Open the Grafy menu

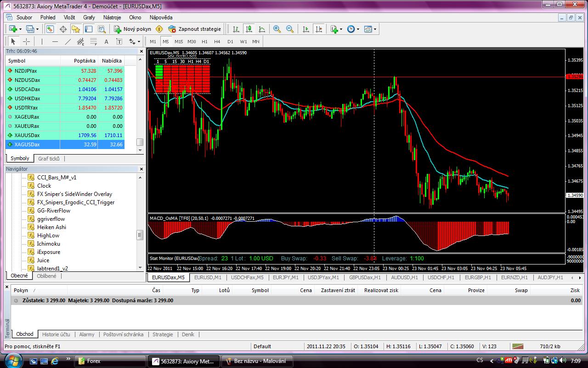(89, 17)
